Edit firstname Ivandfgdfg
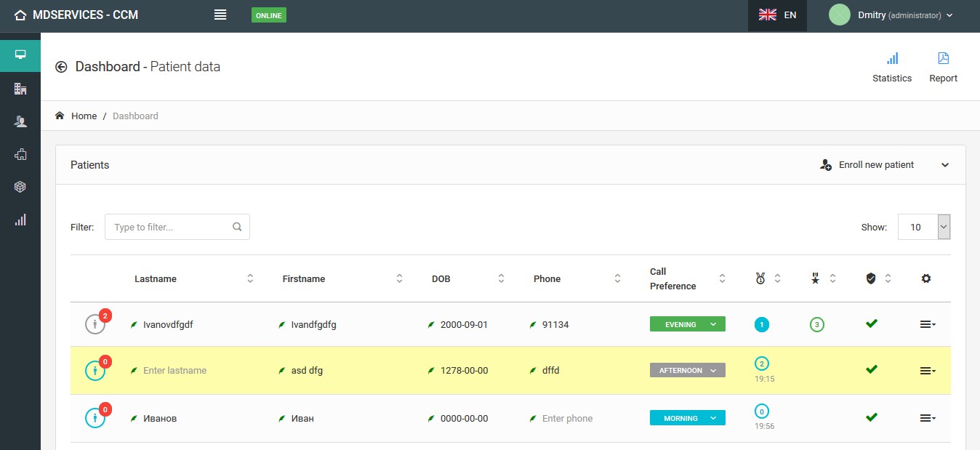Screen dimensions: 980x450 (x=313, y=325)
